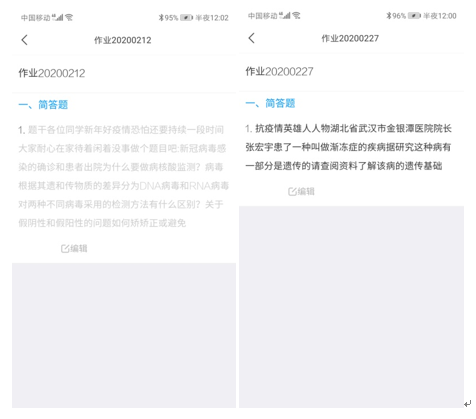Image resolution: width=476 pixels, height=419 pixels.
Task: Click the 作业20200212 title bar text
Action: 123,40
